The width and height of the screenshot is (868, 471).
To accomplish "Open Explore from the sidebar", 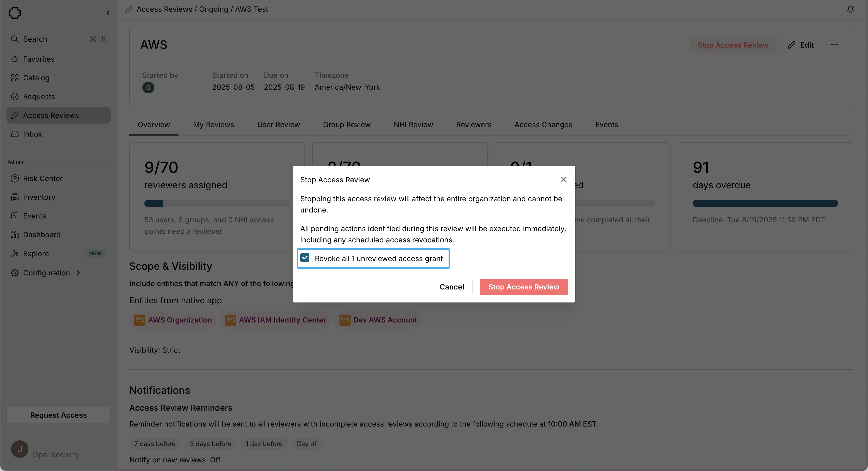I will pos(36,253).
